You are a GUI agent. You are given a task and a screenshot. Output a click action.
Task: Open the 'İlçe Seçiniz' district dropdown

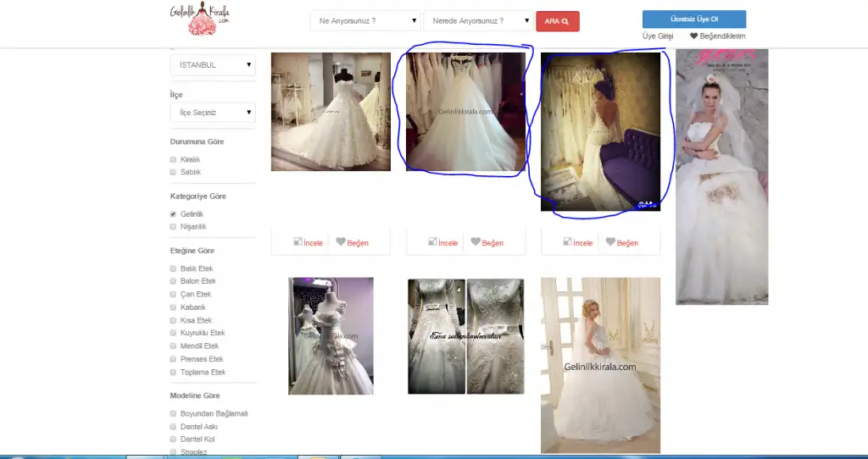[x=213, y=112]
